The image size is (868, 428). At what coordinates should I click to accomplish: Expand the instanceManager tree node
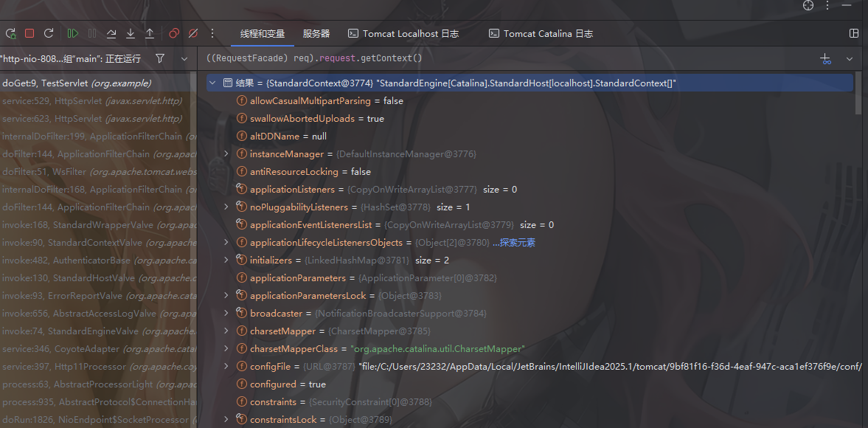[x=226, y=154]
